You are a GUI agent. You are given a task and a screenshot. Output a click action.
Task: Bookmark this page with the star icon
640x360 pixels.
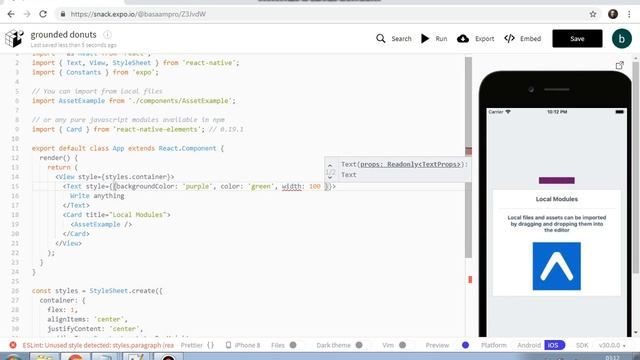coord(593,14)
